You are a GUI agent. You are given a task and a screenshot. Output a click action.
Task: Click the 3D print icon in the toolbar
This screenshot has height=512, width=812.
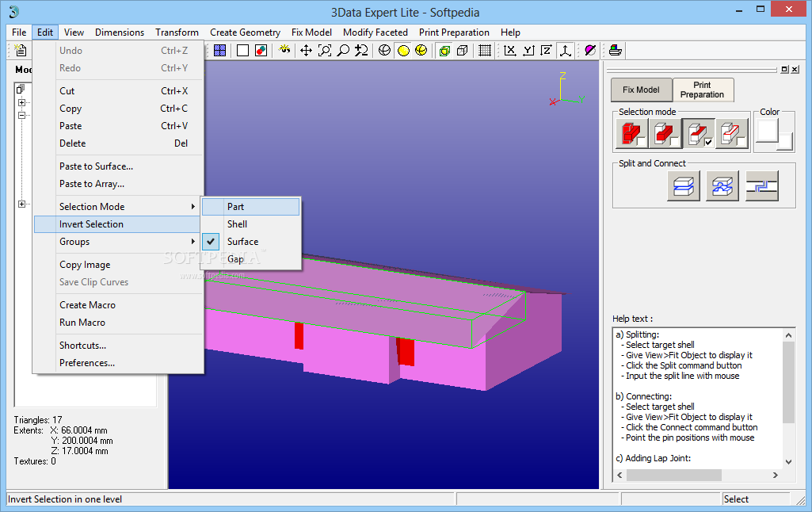coord(615,50)
